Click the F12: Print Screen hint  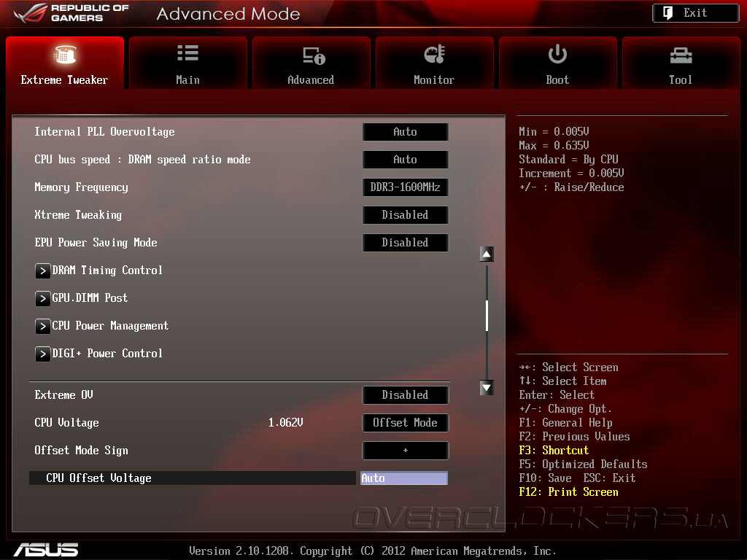[x=568, y=492]
